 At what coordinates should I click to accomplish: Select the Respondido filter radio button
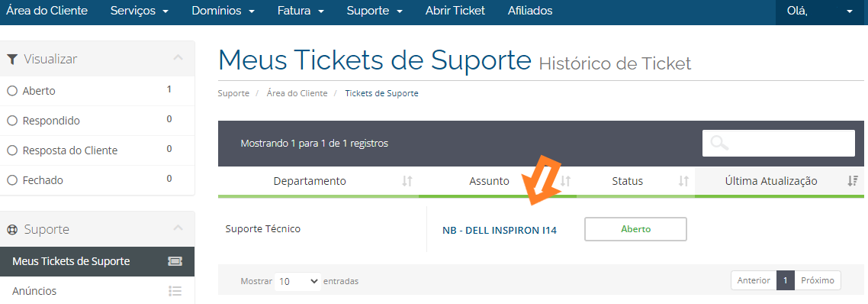[x=12, y=121]
